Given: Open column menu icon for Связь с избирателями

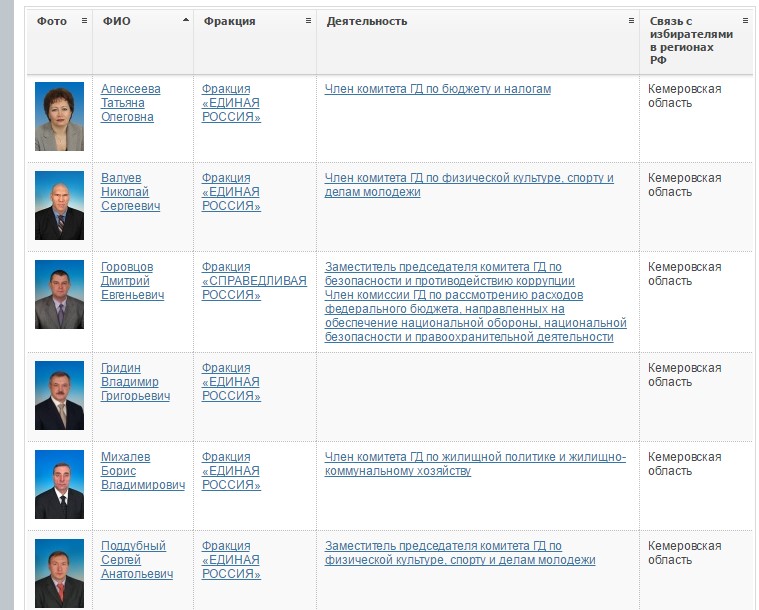Looking at the screenshot, I should [x=745, y=21].
